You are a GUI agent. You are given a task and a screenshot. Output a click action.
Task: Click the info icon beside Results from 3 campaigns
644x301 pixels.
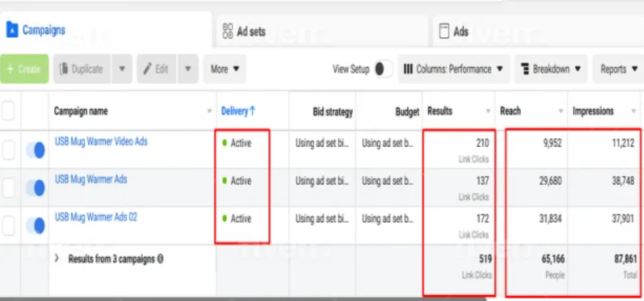click(x=160, y=258)
